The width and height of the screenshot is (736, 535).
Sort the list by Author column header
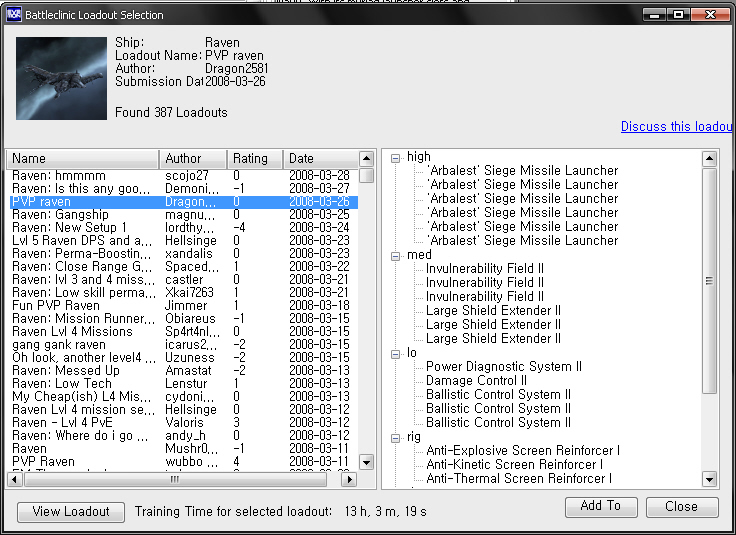pos(193,159)
